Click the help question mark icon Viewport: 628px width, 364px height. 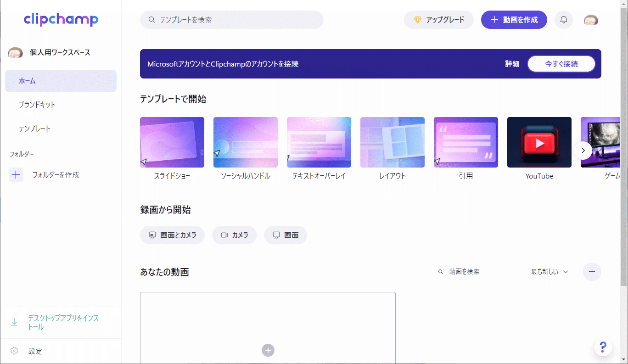[603, 347]
